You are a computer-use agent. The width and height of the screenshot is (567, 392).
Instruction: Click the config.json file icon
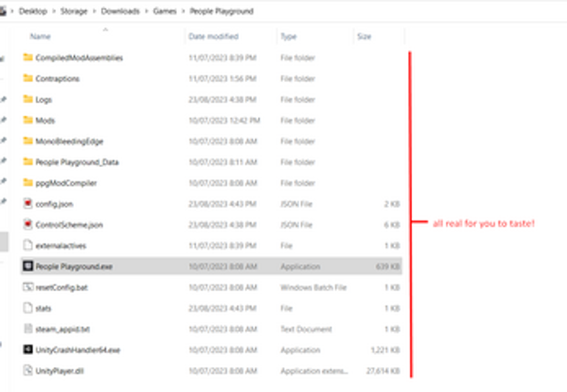point(28,203)
